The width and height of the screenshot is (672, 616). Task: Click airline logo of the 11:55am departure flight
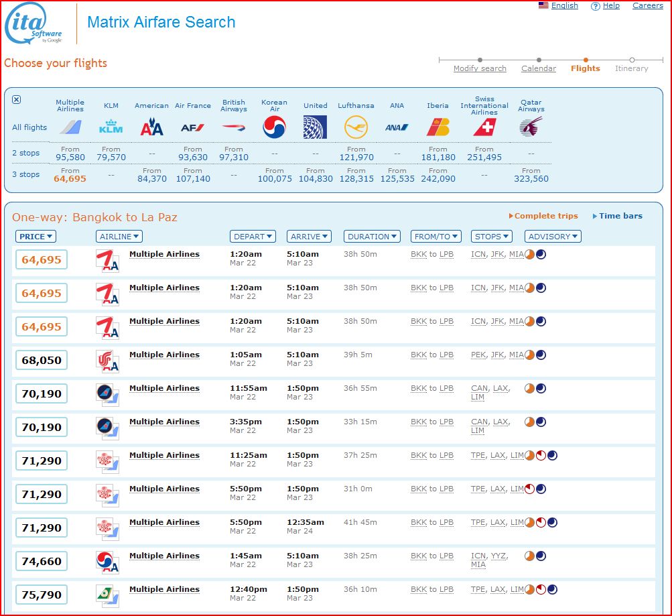pos(107,394)
